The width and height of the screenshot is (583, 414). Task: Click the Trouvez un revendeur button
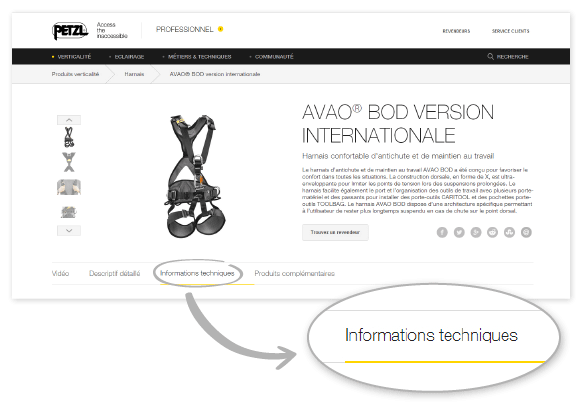pos(335,232)
